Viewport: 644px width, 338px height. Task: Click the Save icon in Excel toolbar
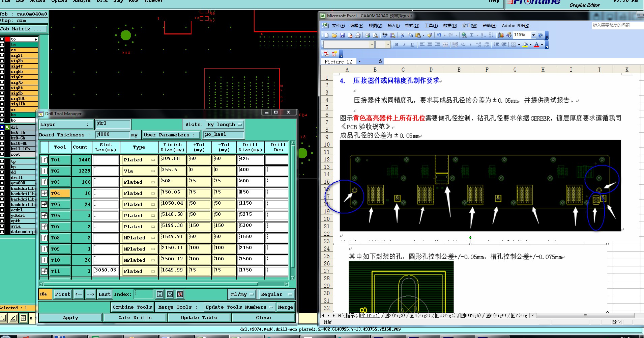pos(342,35)
